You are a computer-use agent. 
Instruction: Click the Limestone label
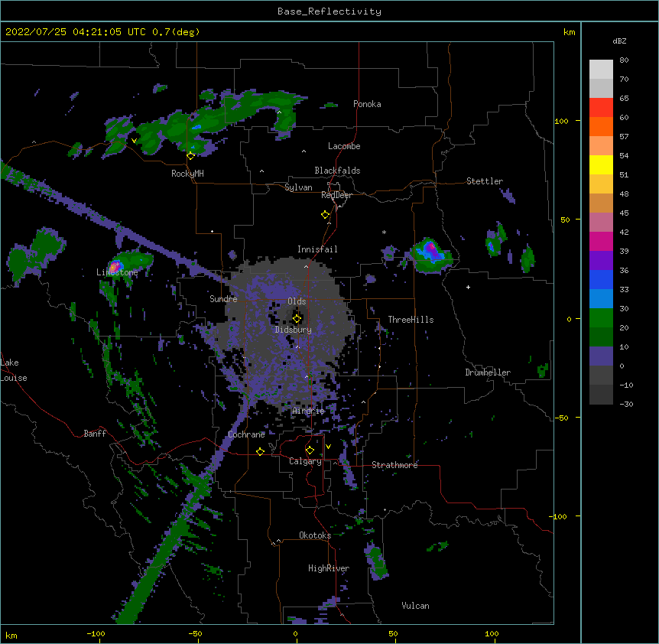tap(117, 272)
